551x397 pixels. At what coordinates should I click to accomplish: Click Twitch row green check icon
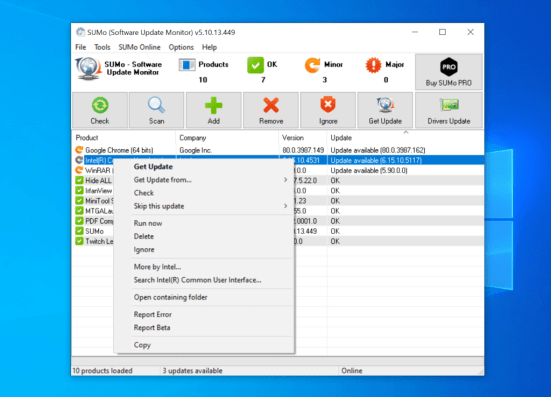coord(79,241)
